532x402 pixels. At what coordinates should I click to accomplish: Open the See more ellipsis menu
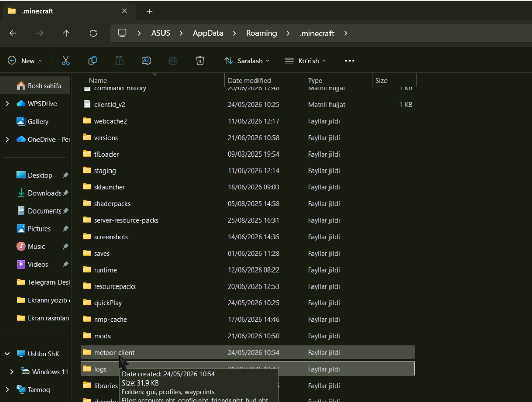[x=350, y=61]
